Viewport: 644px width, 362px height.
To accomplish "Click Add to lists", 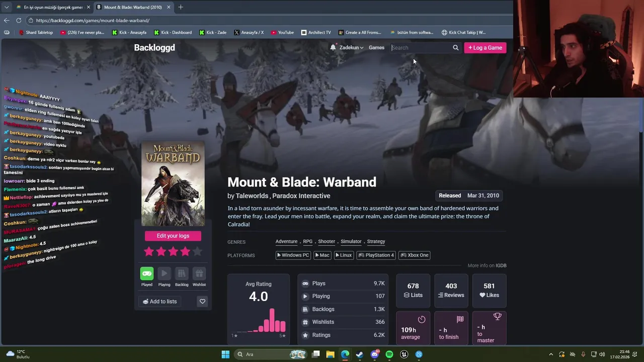I will pyautogui.click(x=160, y=301).
